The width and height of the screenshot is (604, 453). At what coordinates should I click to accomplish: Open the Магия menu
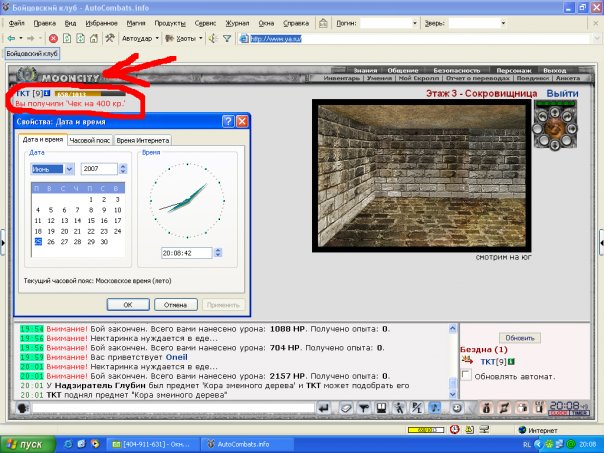point(136,23)
